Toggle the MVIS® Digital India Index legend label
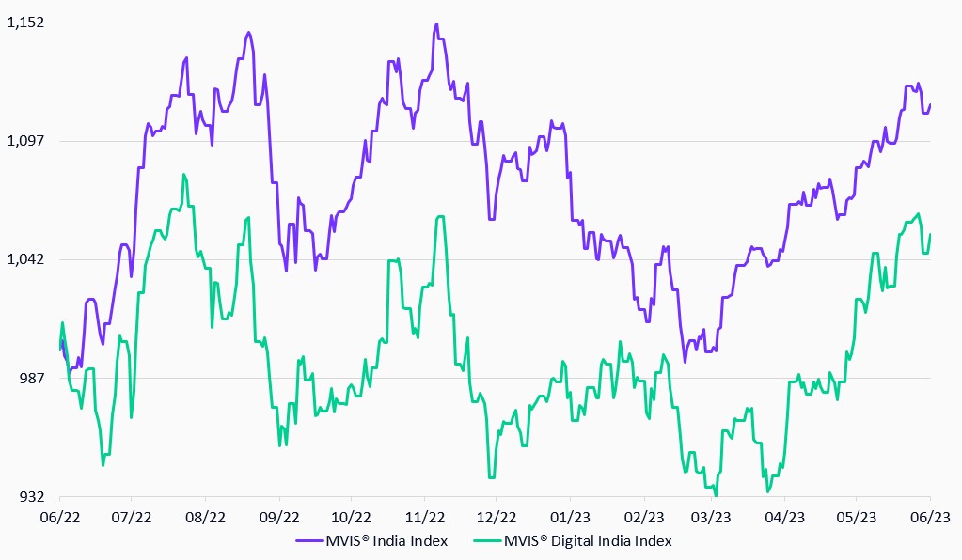This screenshot has width=962, height=560. tap(588, 540)
